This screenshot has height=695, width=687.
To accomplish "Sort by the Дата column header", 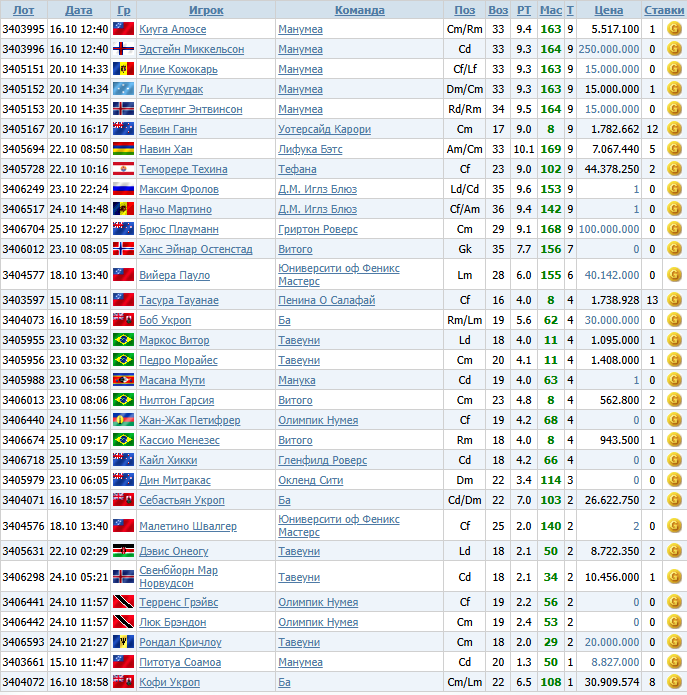I will coord(78,10).
